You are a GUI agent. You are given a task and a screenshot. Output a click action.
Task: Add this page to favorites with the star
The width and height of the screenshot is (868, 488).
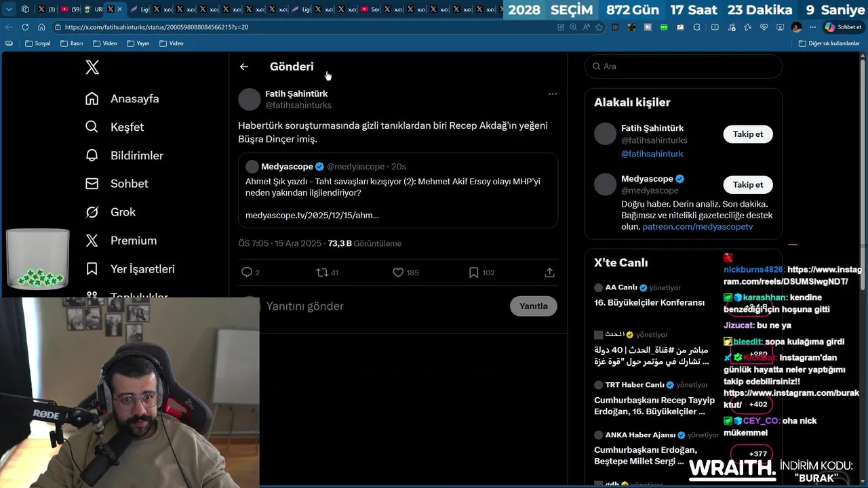[599, 27]
